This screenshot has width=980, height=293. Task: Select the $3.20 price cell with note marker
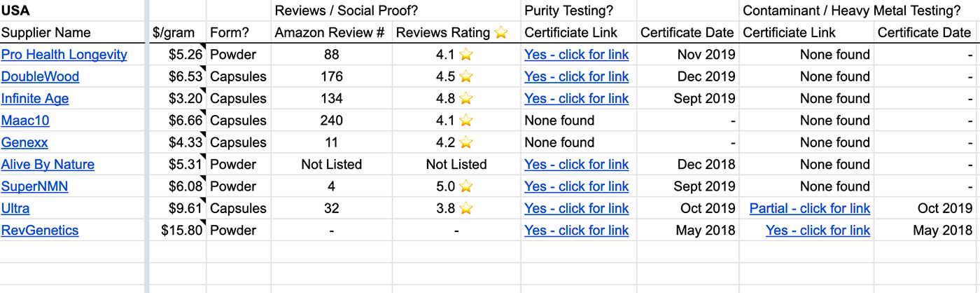(178, 98)
